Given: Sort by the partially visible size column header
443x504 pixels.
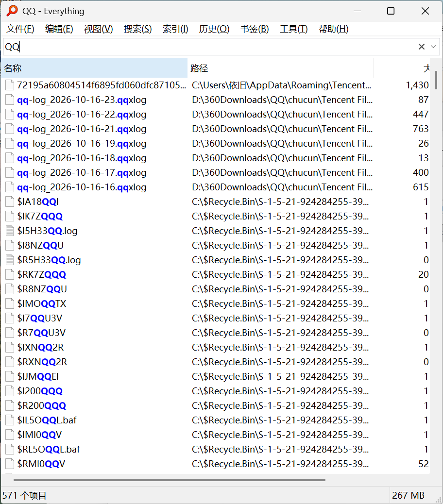Looking at the screenshot, I should (402, 68).
